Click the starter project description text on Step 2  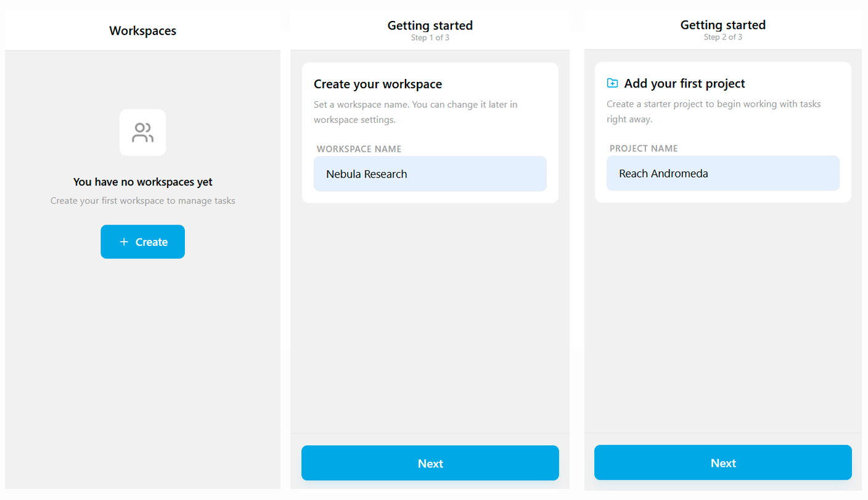714,112
